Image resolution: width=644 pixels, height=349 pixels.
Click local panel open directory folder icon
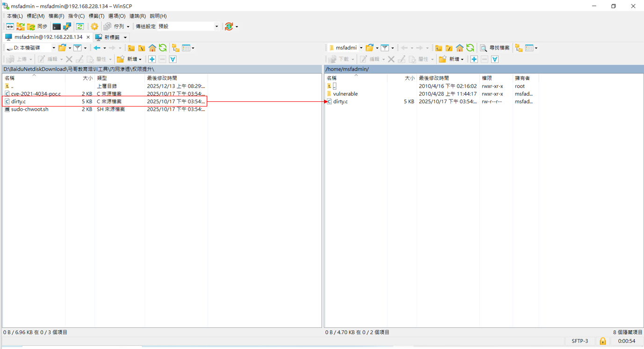pyautogui.click(x=62, y=48)
